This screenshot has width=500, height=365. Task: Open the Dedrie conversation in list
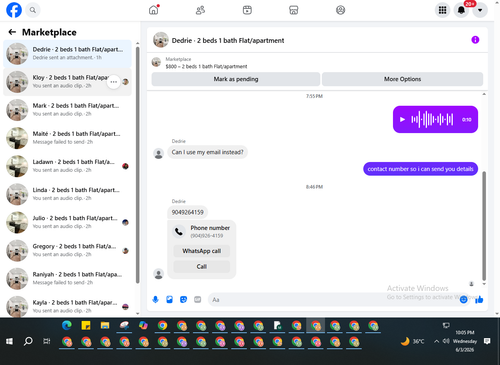(x=67, y=53)
